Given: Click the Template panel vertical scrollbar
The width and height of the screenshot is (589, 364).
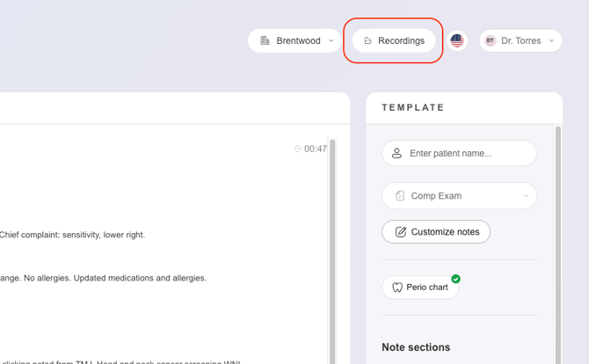Looking at the screenshot, I should click(558, 245).
